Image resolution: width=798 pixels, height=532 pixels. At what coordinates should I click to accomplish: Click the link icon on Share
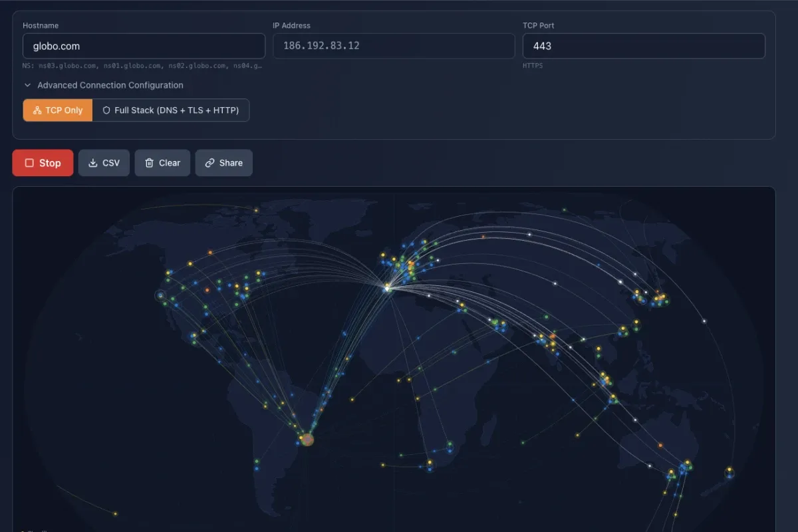(x=210, y=163)
